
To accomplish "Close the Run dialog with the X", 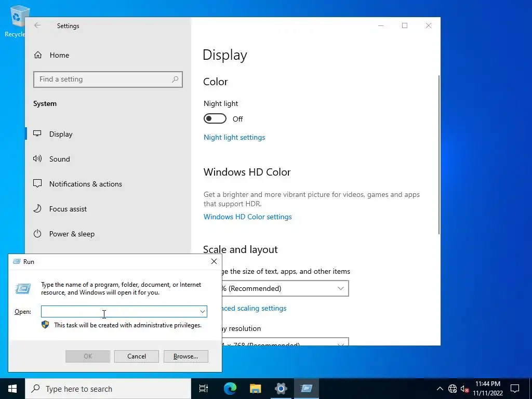I will pyautogui.click(x=214, y=261).
